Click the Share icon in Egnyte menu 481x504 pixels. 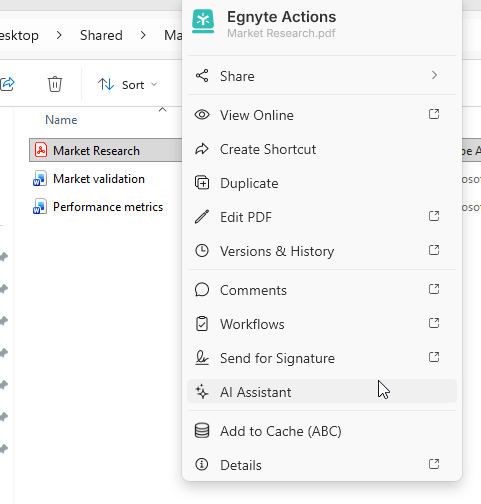202,76
